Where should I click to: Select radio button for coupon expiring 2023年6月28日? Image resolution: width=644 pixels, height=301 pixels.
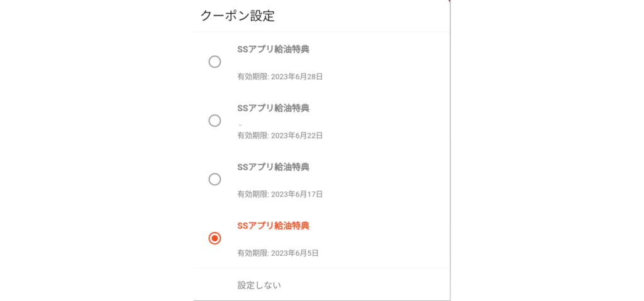(x=214, y=62)
